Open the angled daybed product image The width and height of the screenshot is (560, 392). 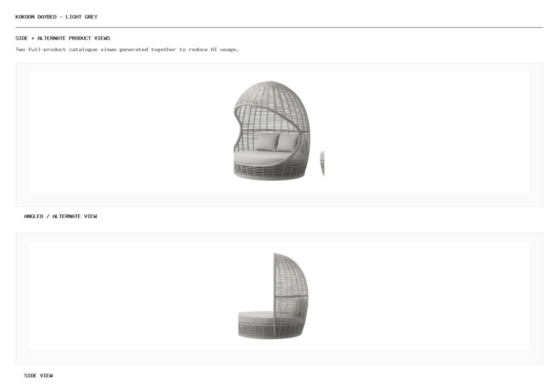tap(279, 132)
